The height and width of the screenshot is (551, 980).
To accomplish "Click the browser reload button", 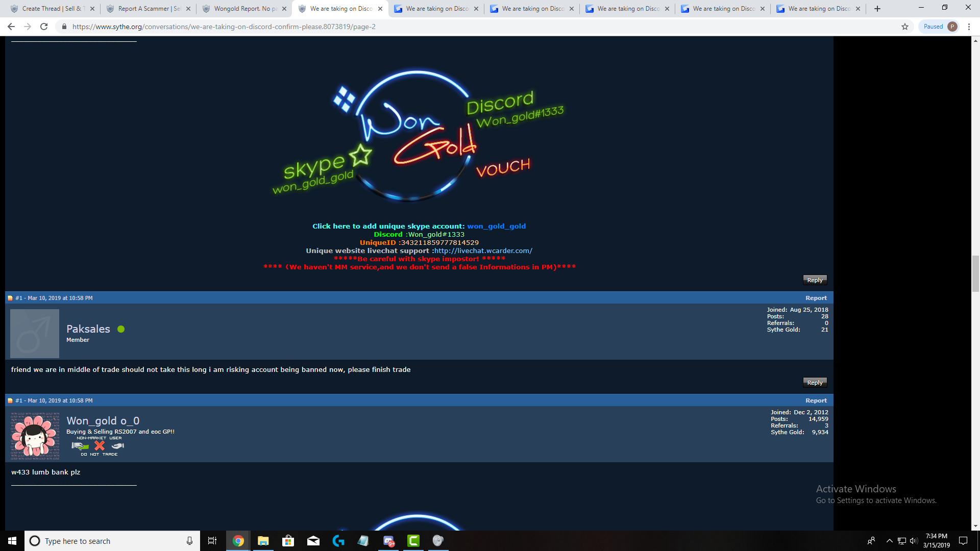I will point(44,27).
